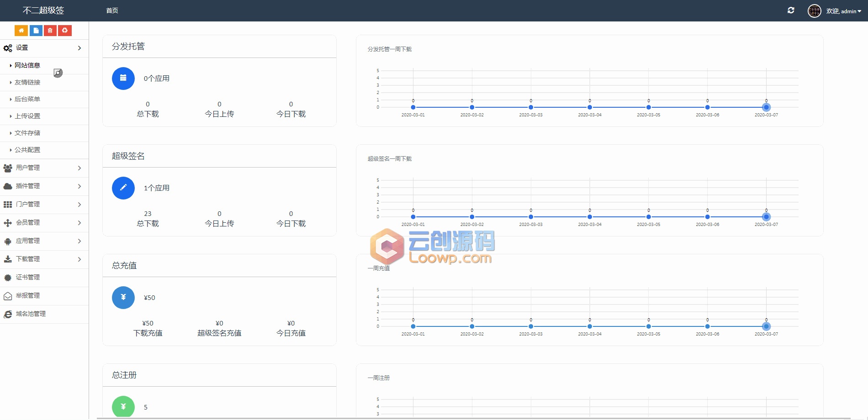This screenshot has height=420, width=868.
Task: Click the red trash shortcut icon
Action: pyautogui.click(x=50, y=31)
